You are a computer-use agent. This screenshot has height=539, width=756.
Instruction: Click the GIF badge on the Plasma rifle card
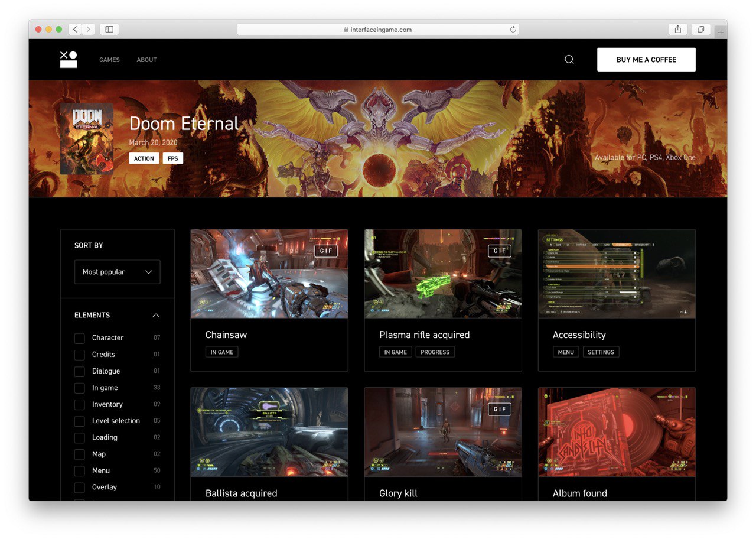(500, 251)
